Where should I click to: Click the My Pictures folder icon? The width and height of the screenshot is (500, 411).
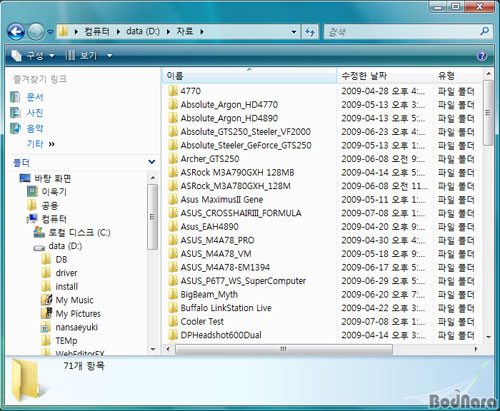[x=46, y=313]
